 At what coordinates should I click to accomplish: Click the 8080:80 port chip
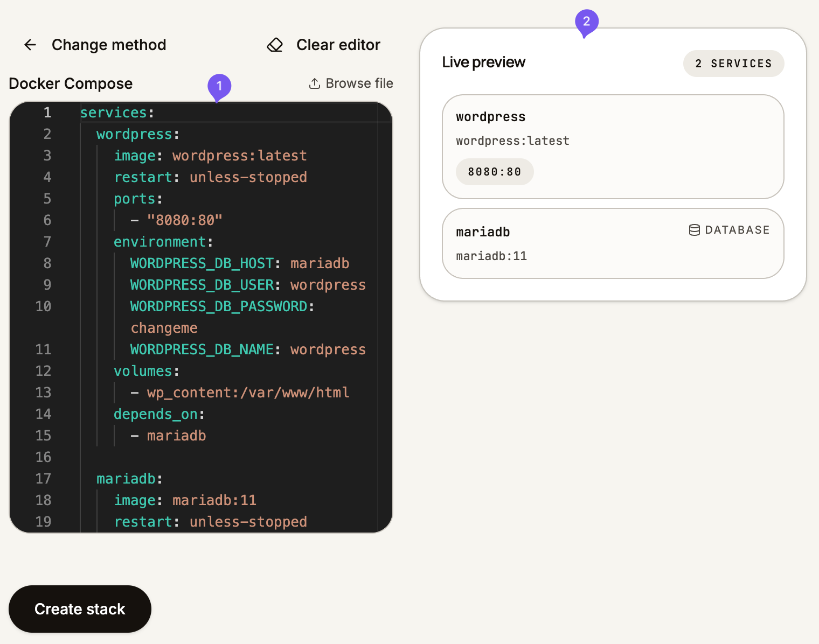(495, 172)
